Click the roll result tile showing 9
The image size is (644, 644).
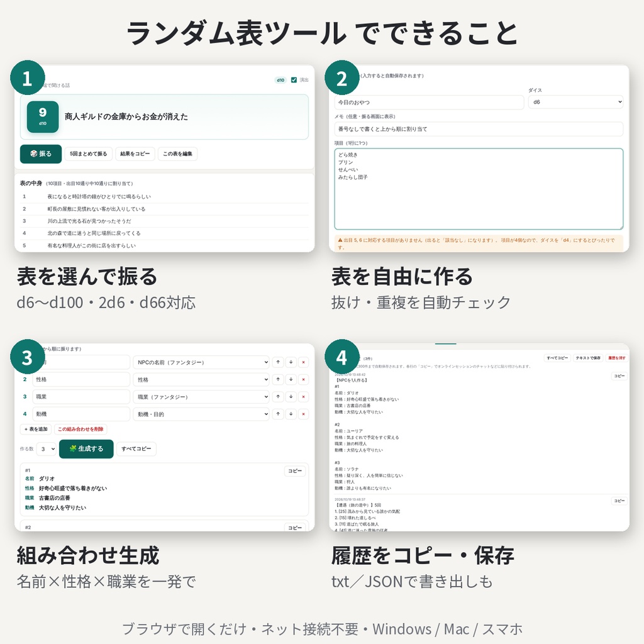click(43, 116)
